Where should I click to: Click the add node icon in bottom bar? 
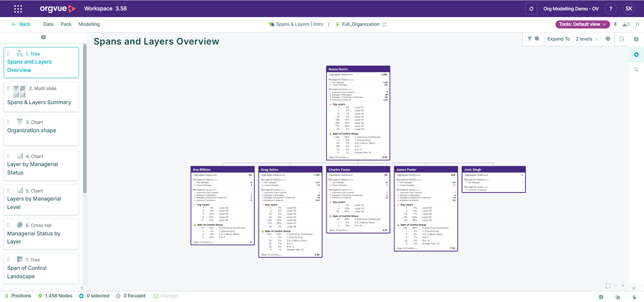pyautogui.click(x=601, y=297)
